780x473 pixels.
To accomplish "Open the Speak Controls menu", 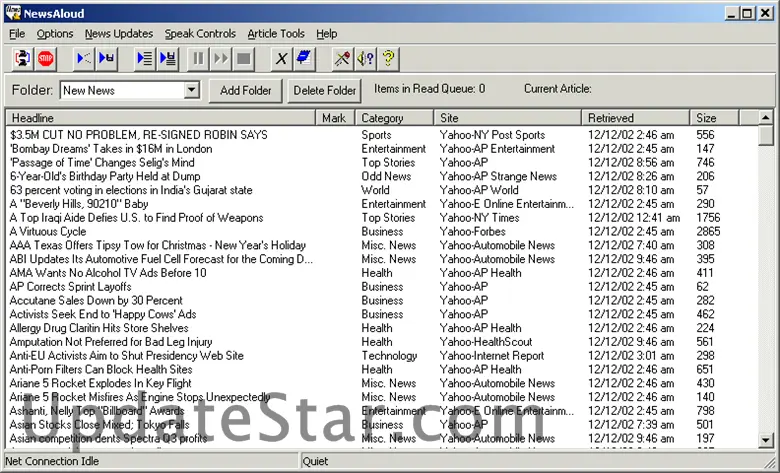I will (x=200, y=34).
